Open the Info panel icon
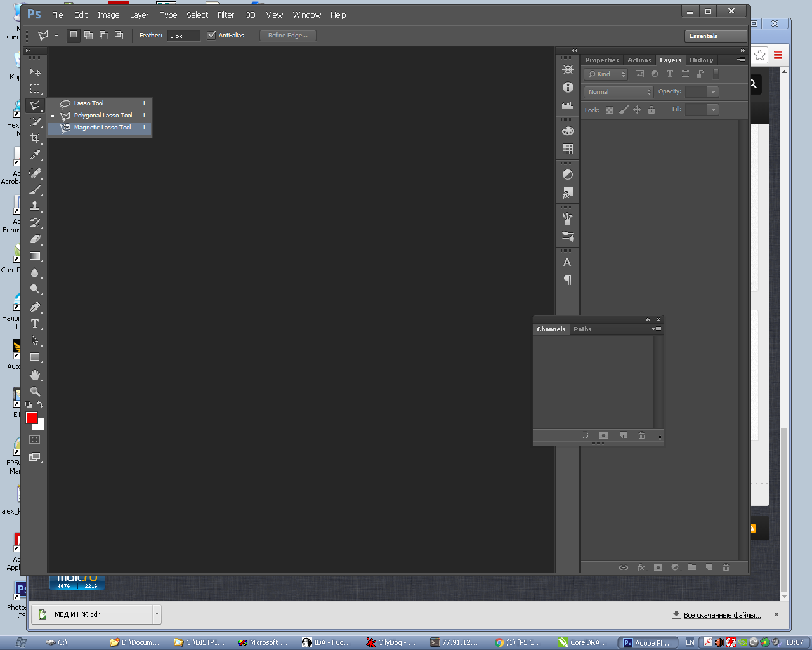812x650 pixels. pos(568,88)
